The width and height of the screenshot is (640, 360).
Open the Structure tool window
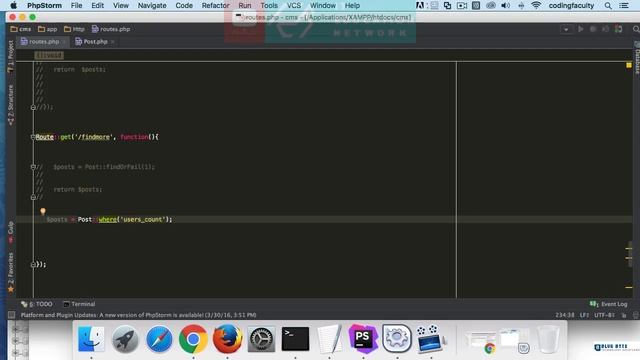(11, 105)
